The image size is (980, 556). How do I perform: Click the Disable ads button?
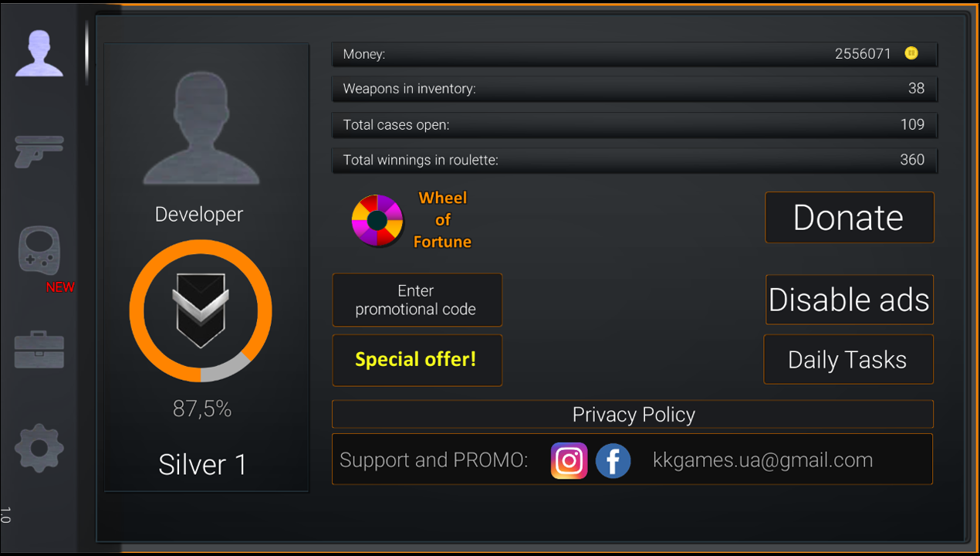(850, 300)
